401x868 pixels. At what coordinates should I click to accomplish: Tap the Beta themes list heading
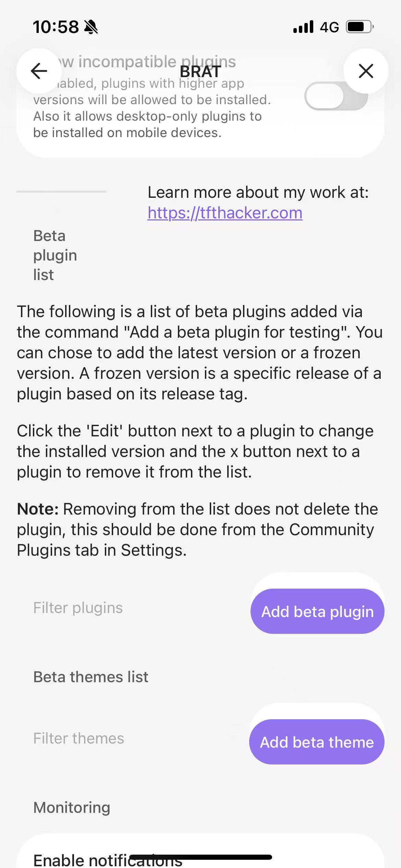point(91,677)
